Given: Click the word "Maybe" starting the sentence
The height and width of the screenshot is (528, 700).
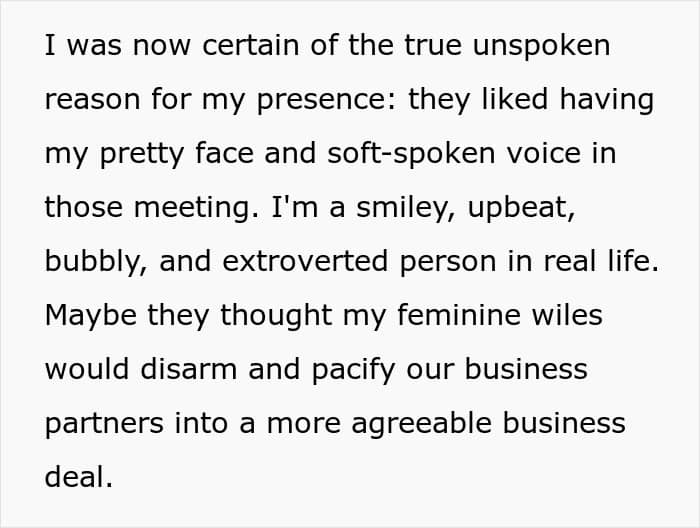Looking at the screenshot, I should point(91,315).
